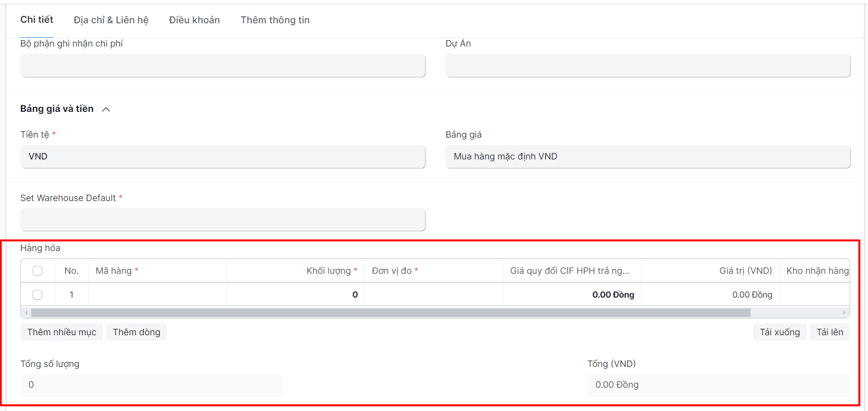
Task: Click Thêm nhiều mục button
Action: [x=61, y=332]
